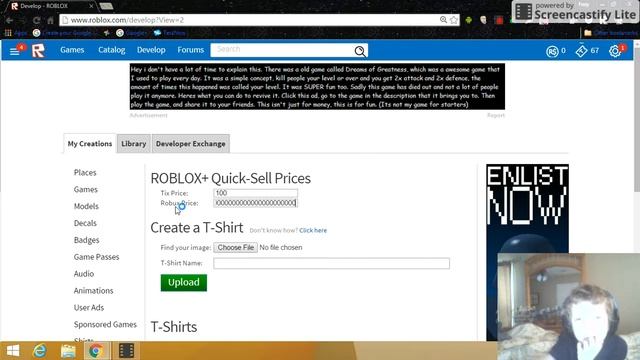Screen dimensions: 640x360
Task: Click the Dreams of Greatness banner ad
Action: coord(317,87)
